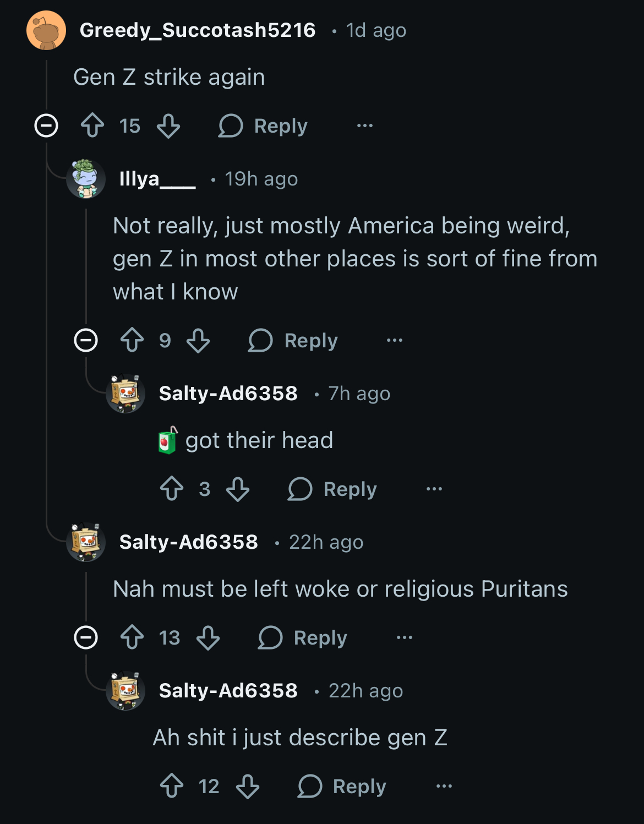Collapse the "religious Puritans" comment thread
Viewport: 644px width, 824px height.
coord(86,637)
